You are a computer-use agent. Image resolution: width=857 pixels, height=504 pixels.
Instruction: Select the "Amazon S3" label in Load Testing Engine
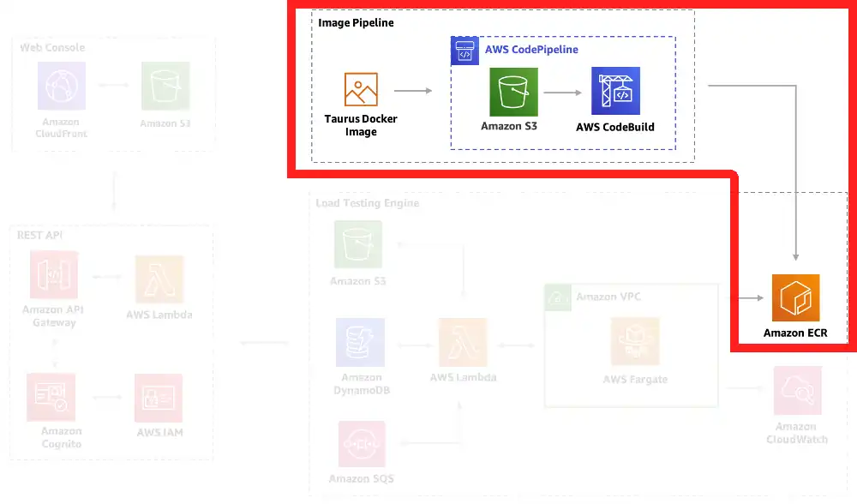(357, 281)
